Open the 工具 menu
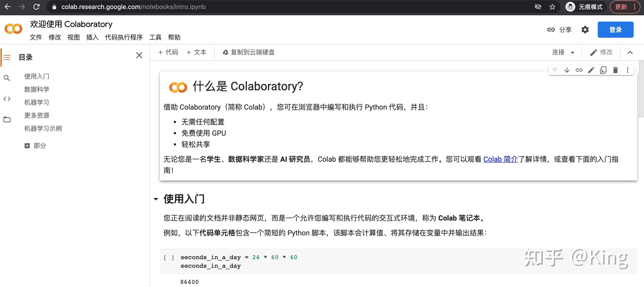Image resolution: width=644 pixels, height=287 pixels. click(155, 37)
